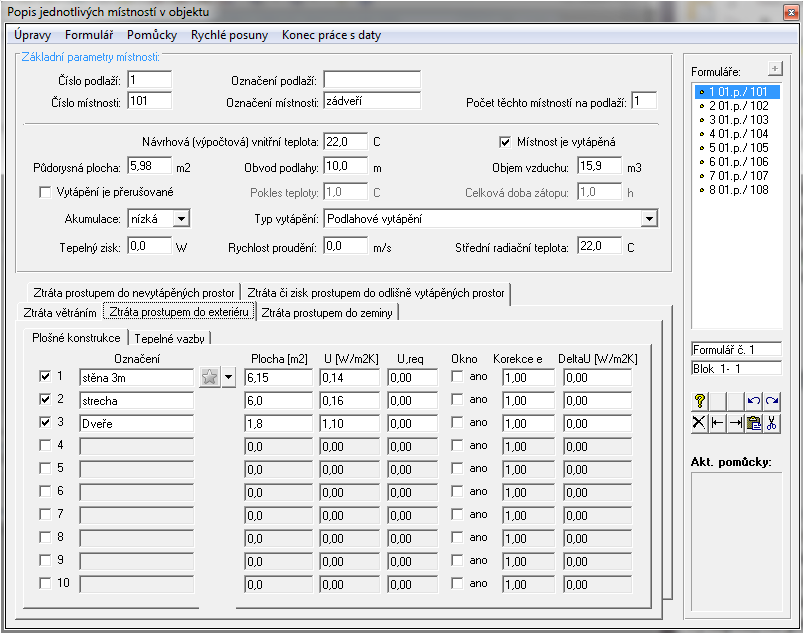Screen dimensions: 803x633
Task: Click the Rychlost proudění field
Action: click(346, 246)
